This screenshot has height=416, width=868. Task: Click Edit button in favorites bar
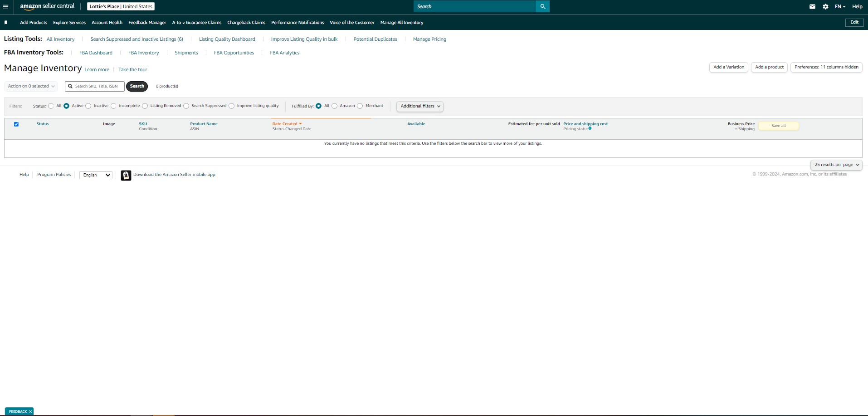click(854, 22)
